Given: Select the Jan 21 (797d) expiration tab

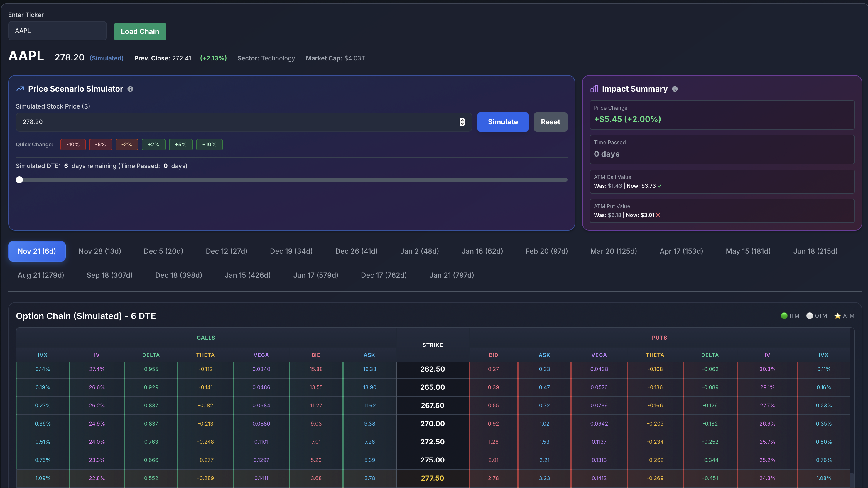Looking at the screenshot, I should (x=452, y=275).
